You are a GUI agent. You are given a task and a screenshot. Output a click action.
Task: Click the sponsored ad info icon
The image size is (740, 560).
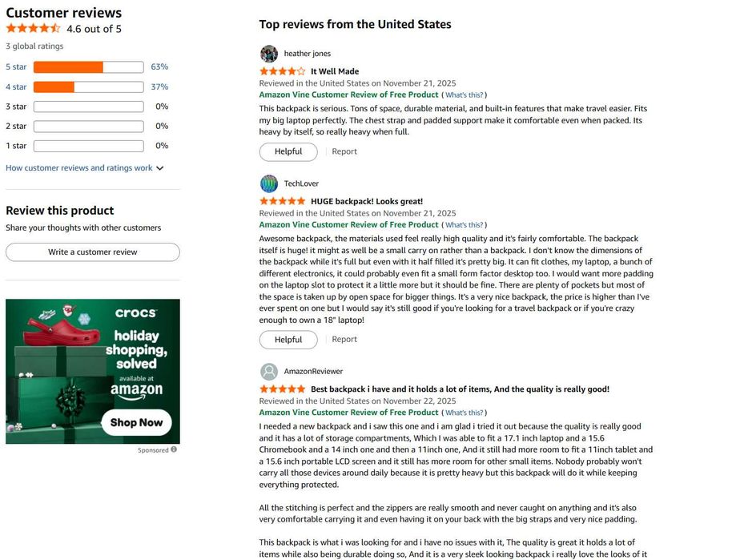(x=174, y=450)
